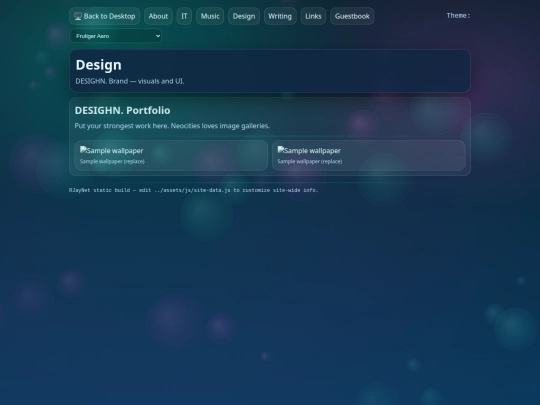Click the 'DESIGHN. Portfolio' heading
Image resolution: width=540 pixels, height=405 pixels.
pos(123,111)
